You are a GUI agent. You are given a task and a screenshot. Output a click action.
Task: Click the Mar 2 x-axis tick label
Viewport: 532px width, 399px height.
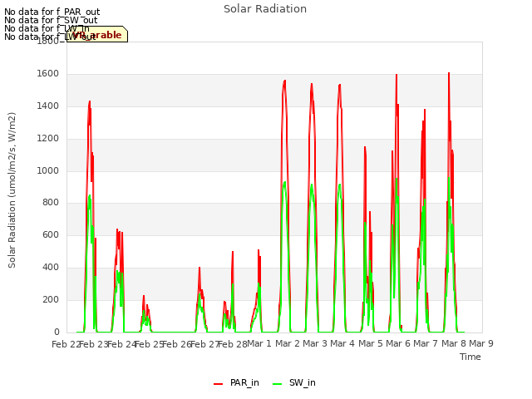pyautogui.click(x=287, y=343)
